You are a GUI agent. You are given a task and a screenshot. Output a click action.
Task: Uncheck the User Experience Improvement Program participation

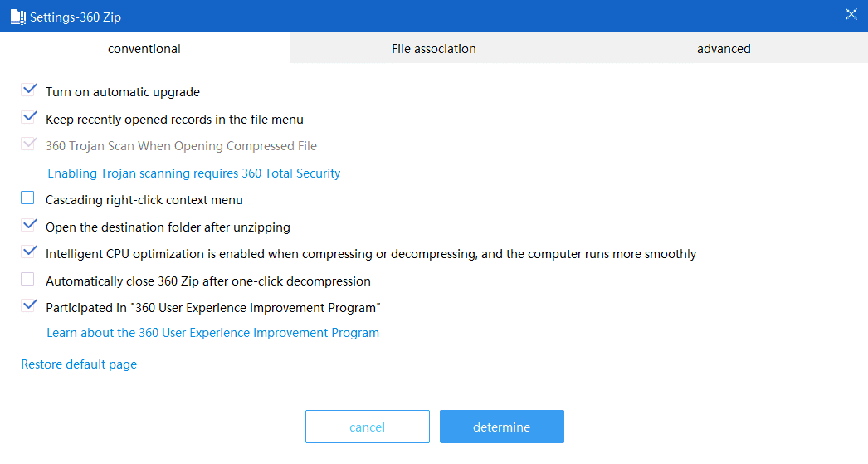[29, 306]
